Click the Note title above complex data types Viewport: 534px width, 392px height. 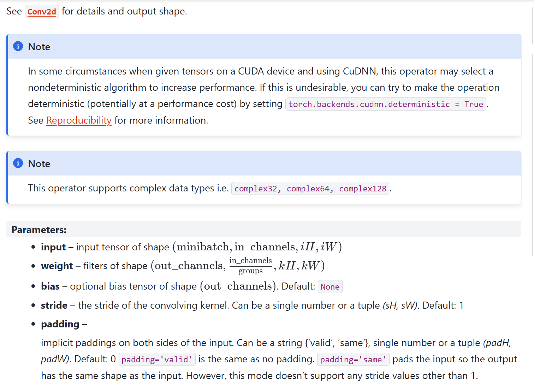click(39, 164)
